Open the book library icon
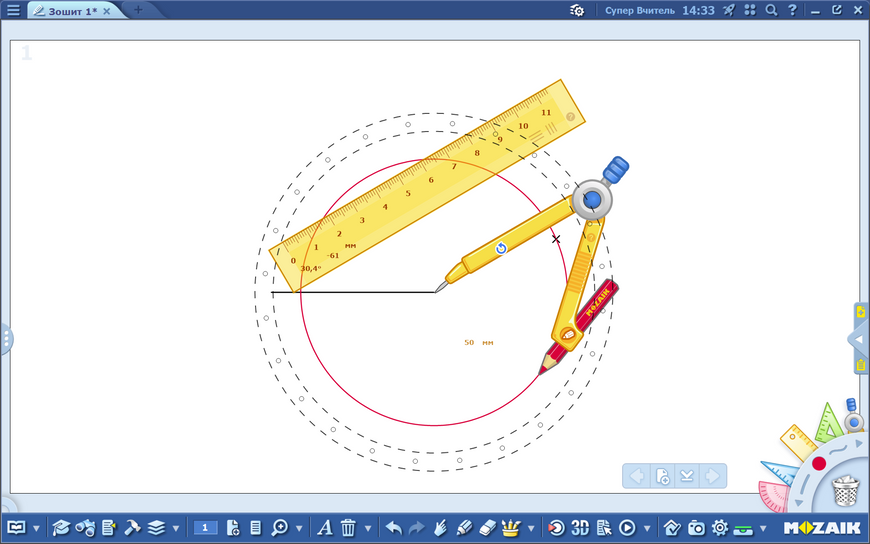Viewport: 870px width, 544px height. (17, 527)
